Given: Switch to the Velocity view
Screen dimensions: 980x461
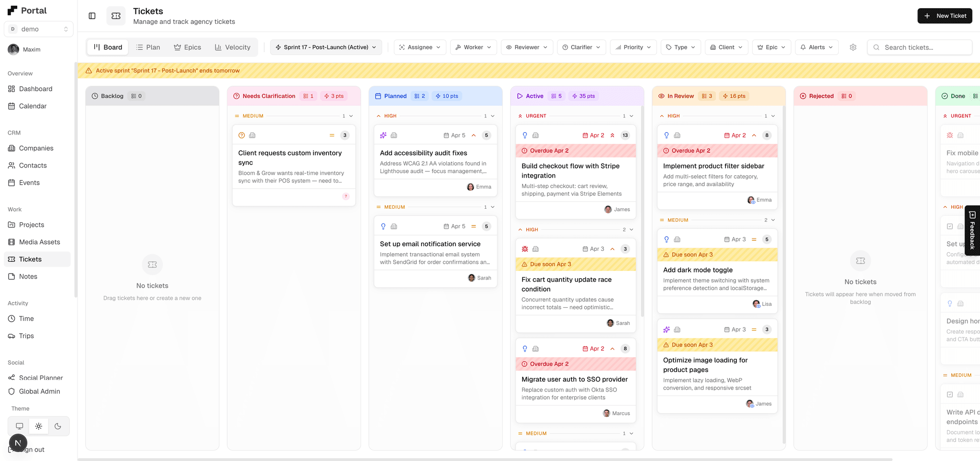Looking at the screenshot, I should click(x=233, y=47).
